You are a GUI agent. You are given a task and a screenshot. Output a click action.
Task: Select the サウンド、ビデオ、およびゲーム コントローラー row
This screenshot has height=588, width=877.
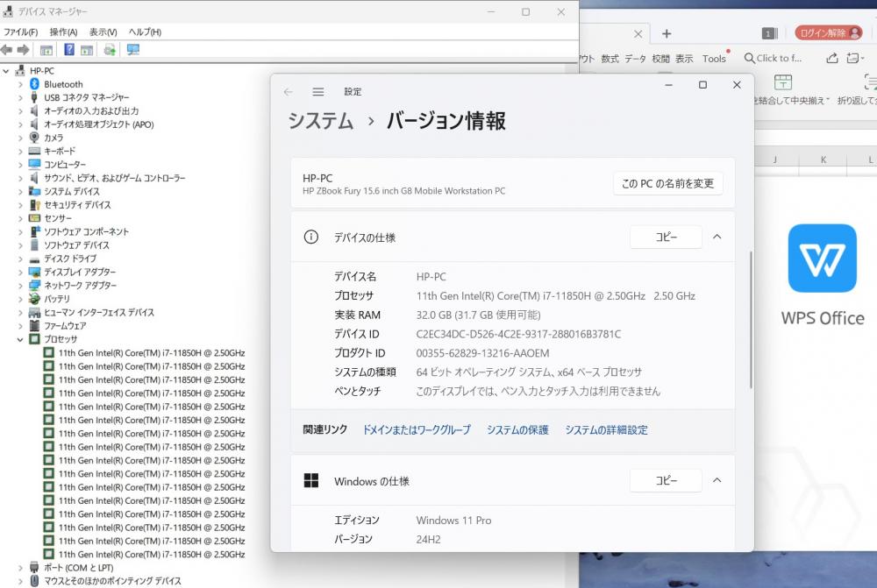[x=115, y=178]
